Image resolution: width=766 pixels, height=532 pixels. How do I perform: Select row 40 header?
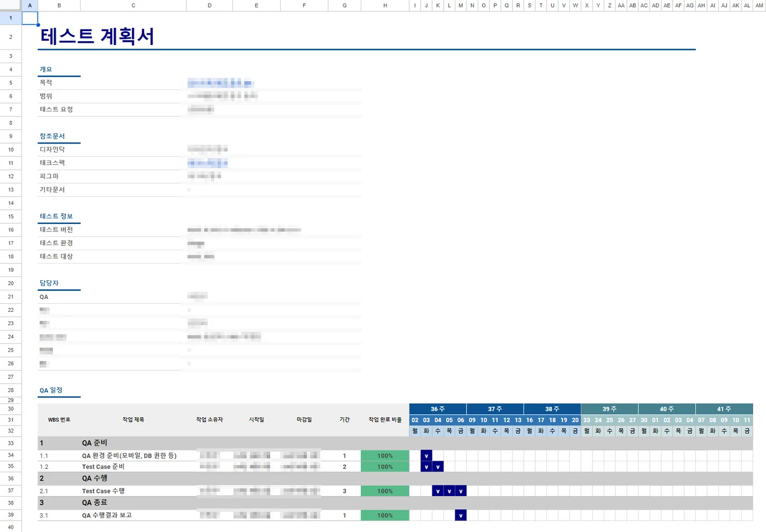click(x=11, y=527)
